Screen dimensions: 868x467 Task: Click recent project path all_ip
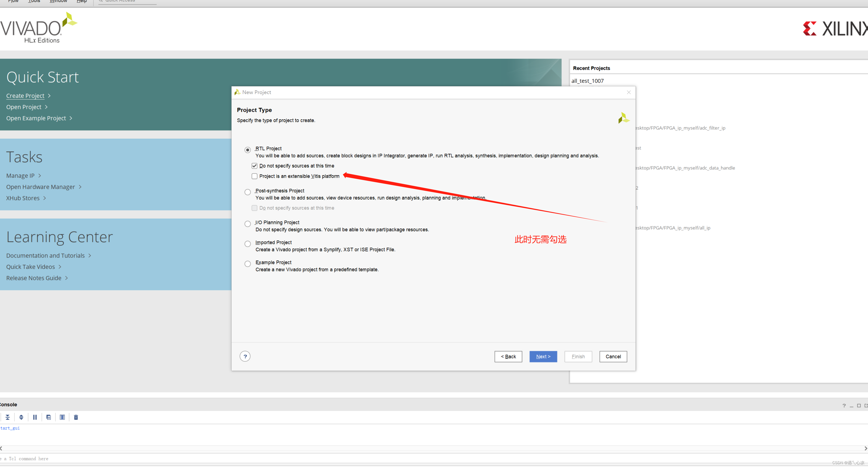(673, 228)
